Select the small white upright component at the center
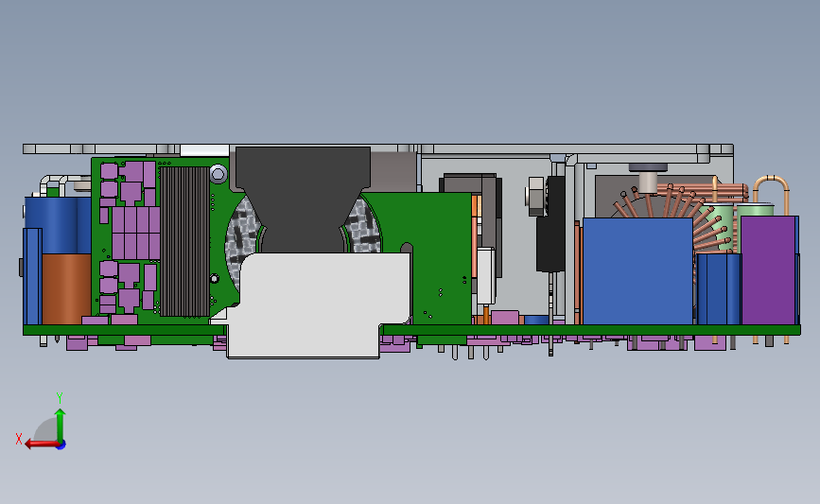Image resolution: width=820 pixels, height=504 pixels. (x=486, y=276)
